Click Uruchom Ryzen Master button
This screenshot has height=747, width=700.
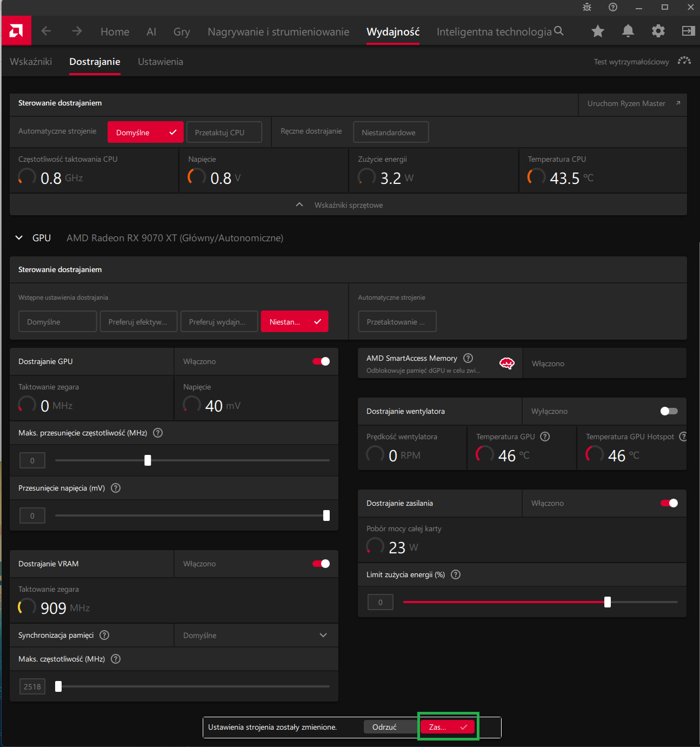[632, 103]
